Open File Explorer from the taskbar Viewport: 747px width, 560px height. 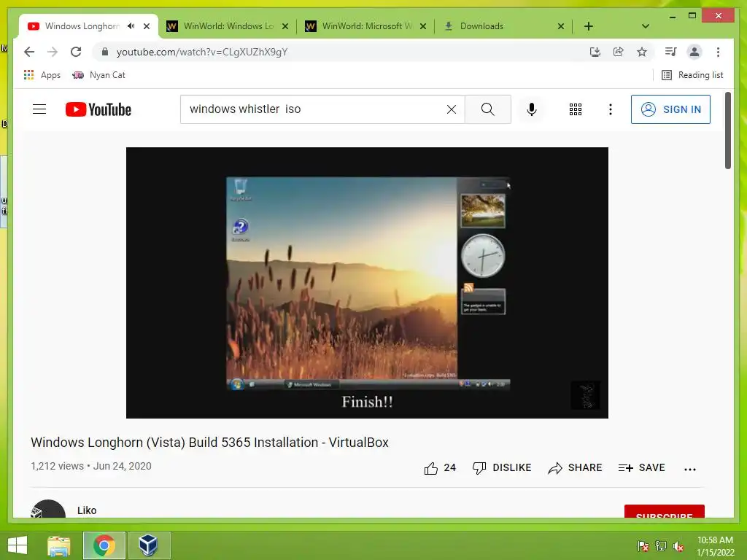click(x=59, y=545)
